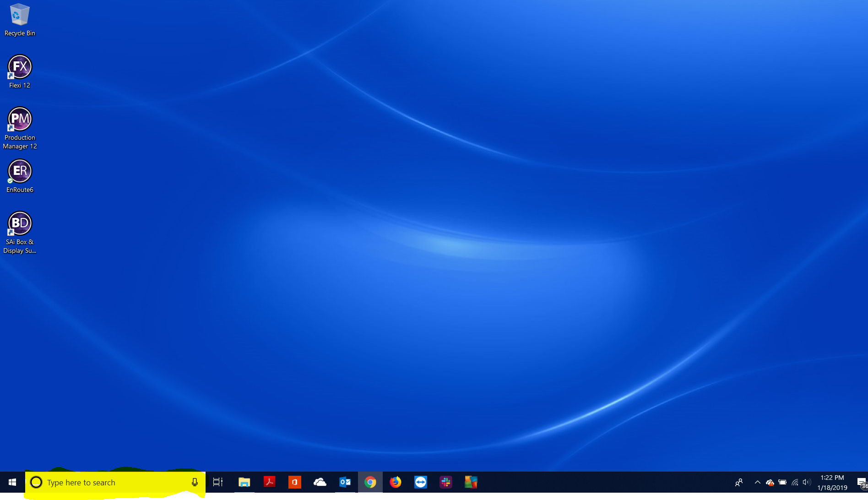Start TeamViewer
Viewport: 868px width, 500px height.
point(420,482)
